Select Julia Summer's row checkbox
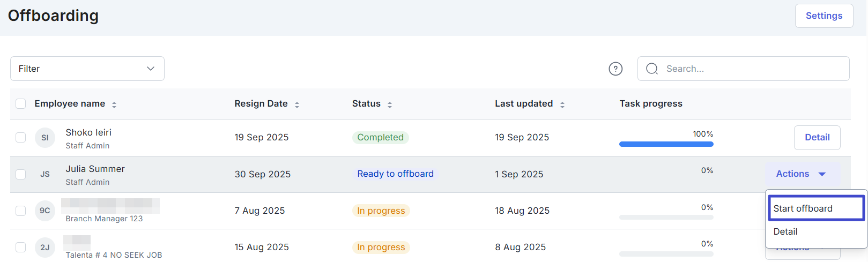This screenshot has width=868, height=262. point(21,174)
